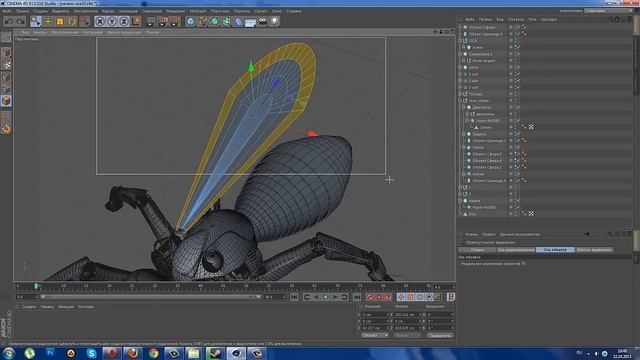The image size is (640, 360).
Task: Open the dropdown beside the Объект dropdown
Action: point(407,335)
